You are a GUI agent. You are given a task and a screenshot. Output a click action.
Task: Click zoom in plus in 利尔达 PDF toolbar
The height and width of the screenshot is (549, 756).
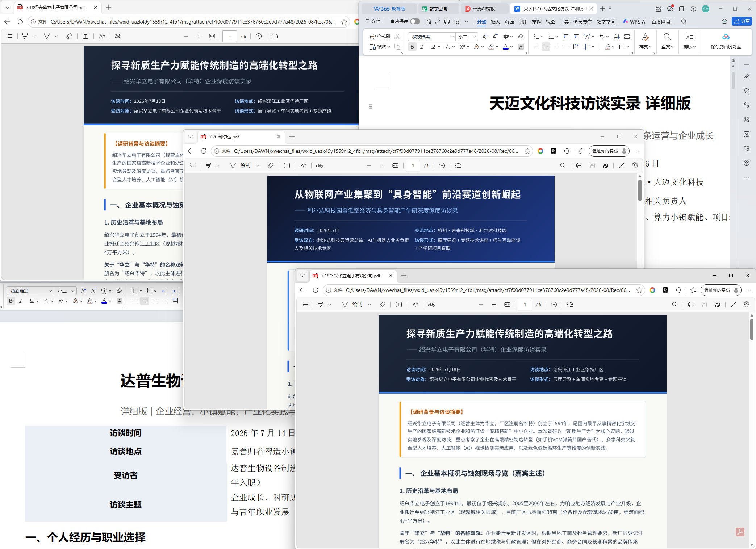382,165
